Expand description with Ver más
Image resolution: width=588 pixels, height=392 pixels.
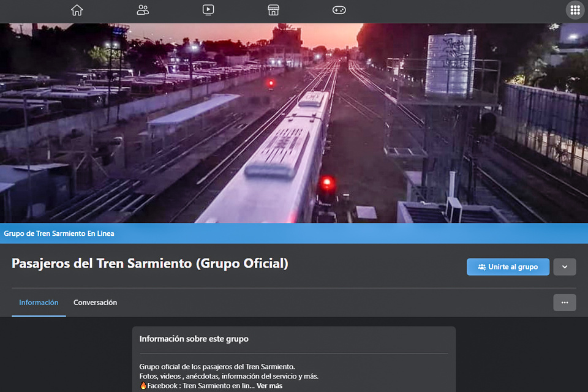click(269, 386)
